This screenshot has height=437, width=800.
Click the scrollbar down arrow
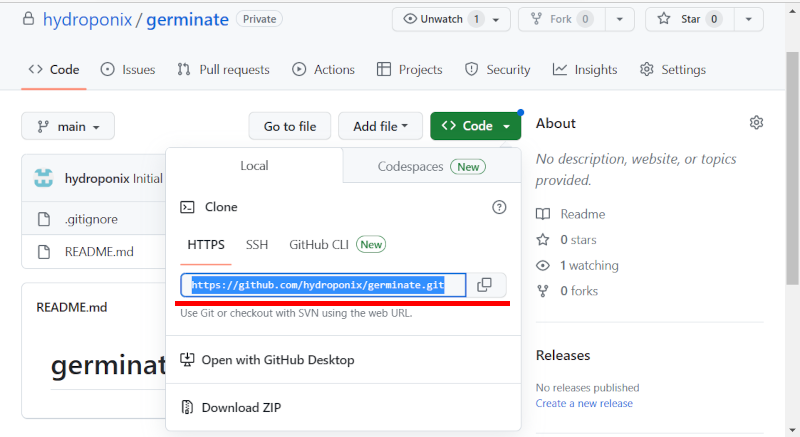(x=792, y=431)
